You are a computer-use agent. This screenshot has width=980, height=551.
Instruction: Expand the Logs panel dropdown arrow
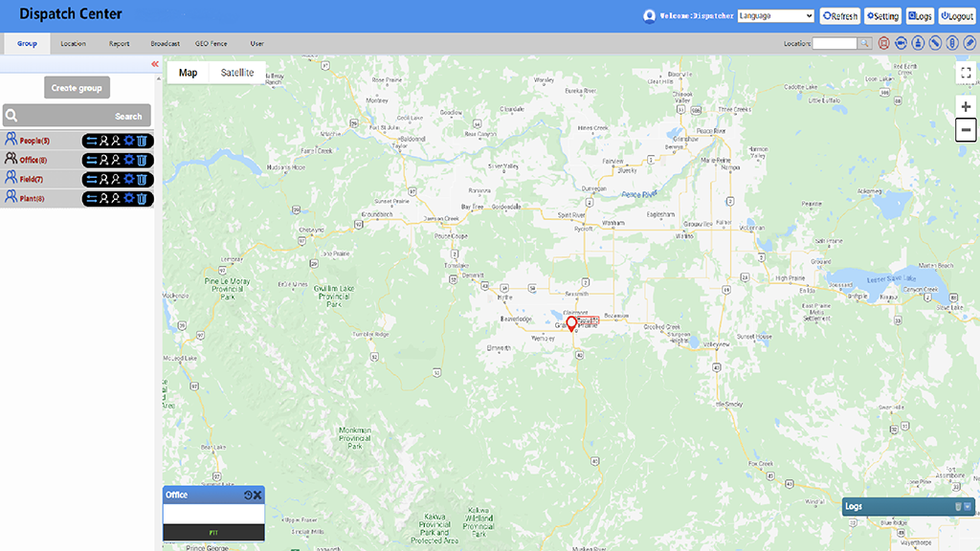point(968,507)
